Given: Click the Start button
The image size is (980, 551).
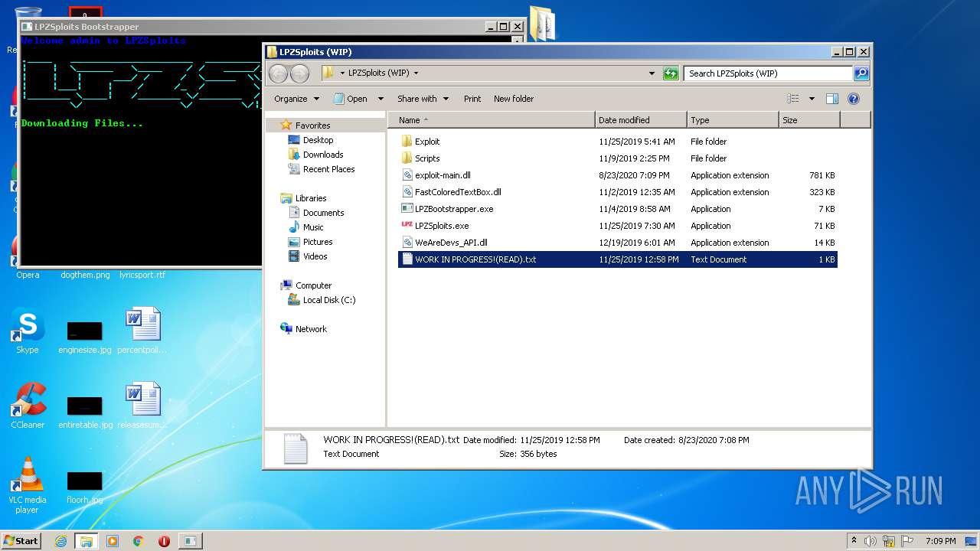Looking at the screenshot, I should [21, 540].
